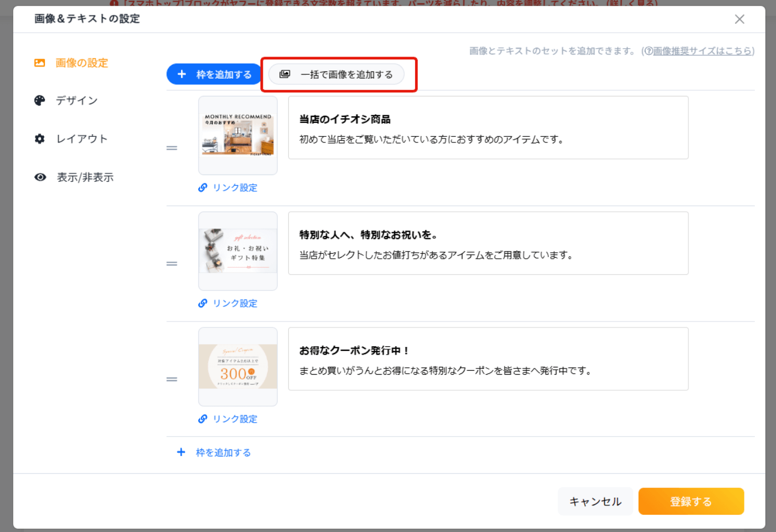Click the 当店のイチオシ商品 text field
Viewport: 776px width, 532px height.
point(488,128)
